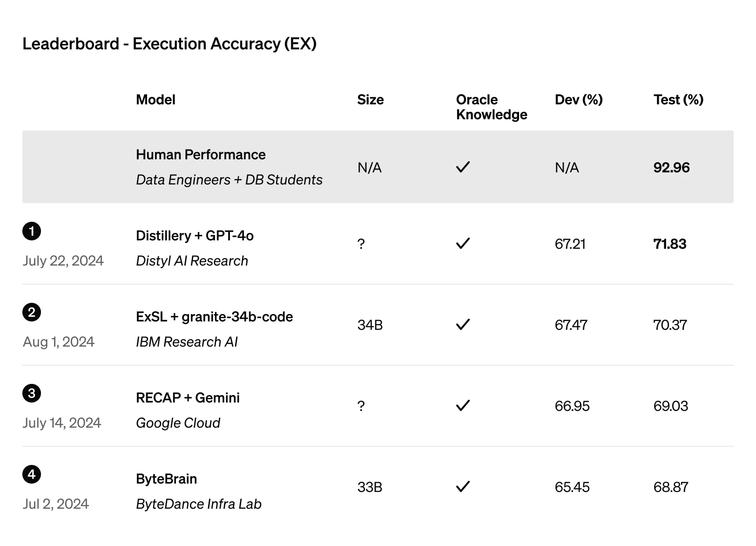Image resolution: width=756 pixels, height=546 pixels.
Task: Open the ExSL + granite-34b-code entry
Action: pos(214,317)
